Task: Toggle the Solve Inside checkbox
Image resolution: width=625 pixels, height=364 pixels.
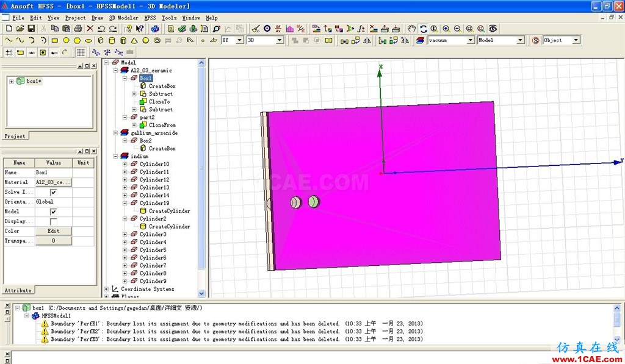Action: (x=54, y=192)
